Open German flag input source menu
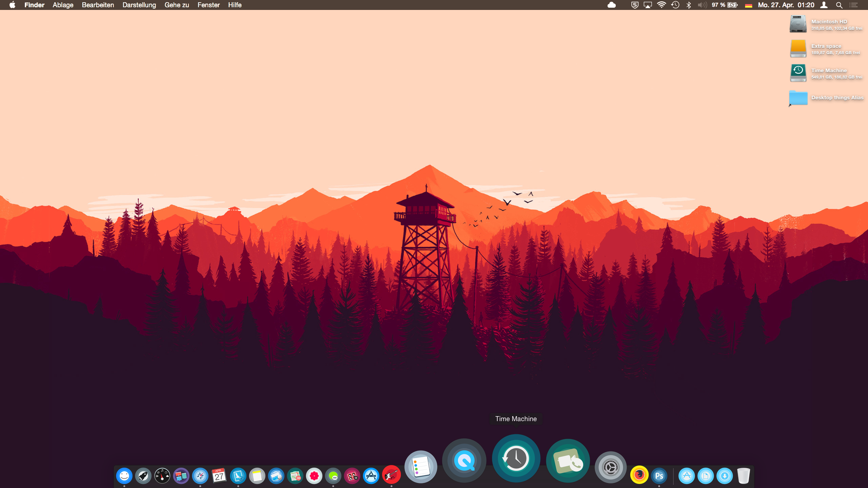The width and height of the screenshot is (868, 488). [749, 5]
